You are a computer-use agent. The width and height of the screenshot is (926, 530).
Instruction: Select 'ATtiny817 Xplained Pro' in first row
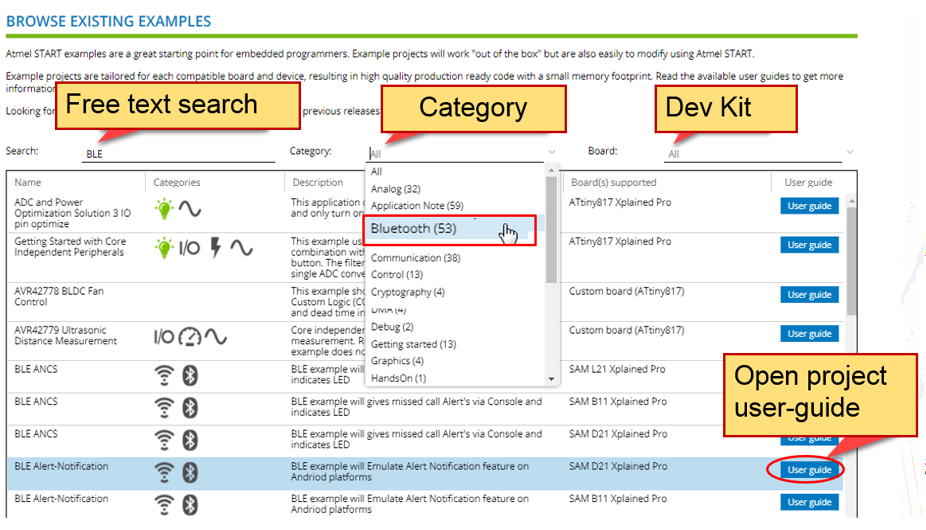pyautogui.click(x=620, y=202)
